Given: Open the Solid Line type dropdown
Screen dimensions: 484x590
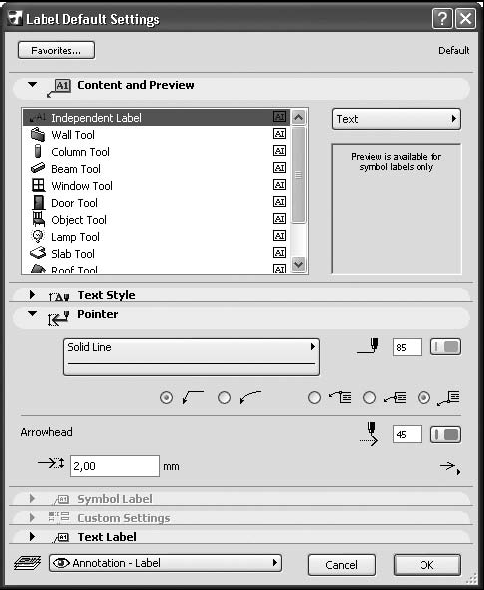Looking at the screenshot, I should click(191, 356).
